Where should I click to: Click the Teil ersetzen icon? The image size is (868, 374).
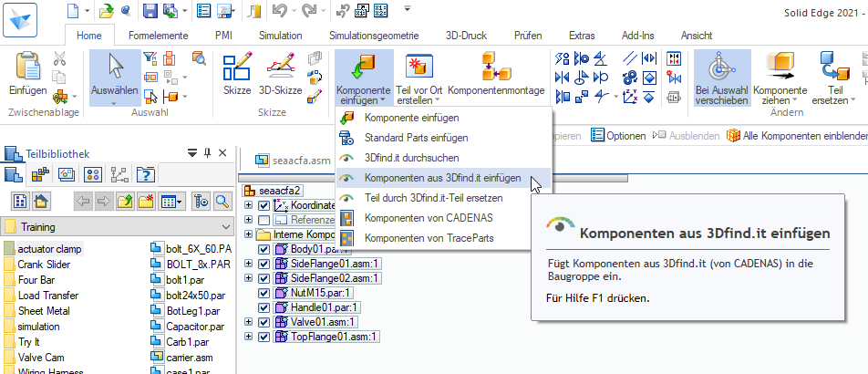835,78
